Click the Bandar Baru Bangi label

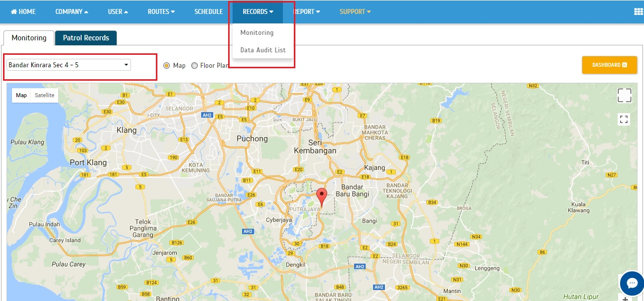tap(353, 191)
